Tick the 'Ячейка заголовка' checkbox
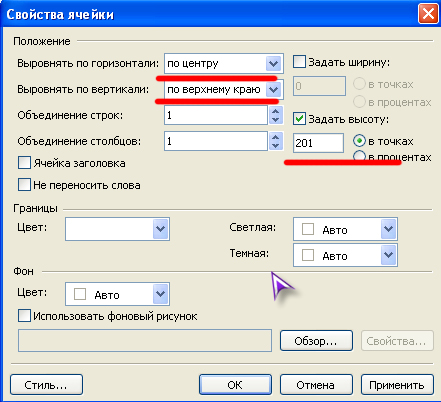This screenshot has height=402, width=441. [x=24, y=163]
